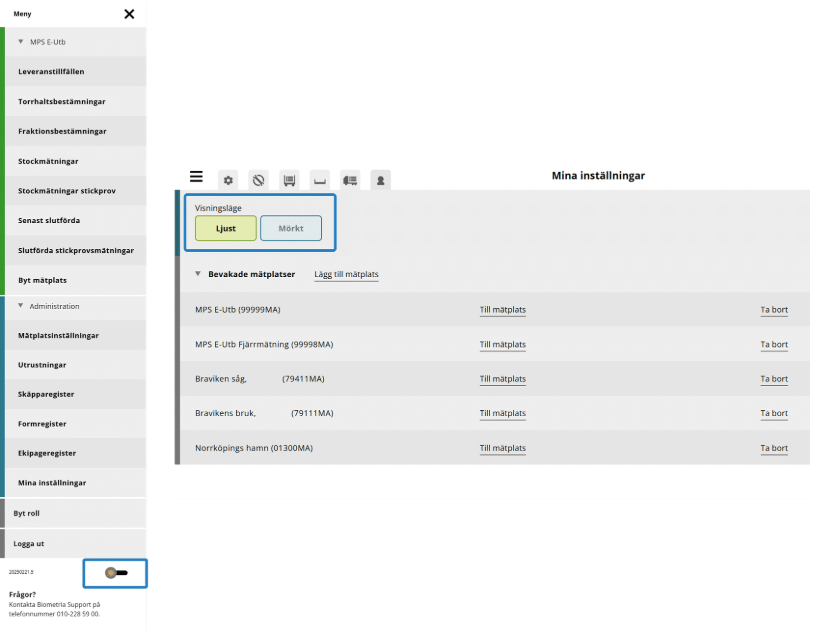
Task: Open Stockmätningar from the side menu
Action: tap(48, 161)
